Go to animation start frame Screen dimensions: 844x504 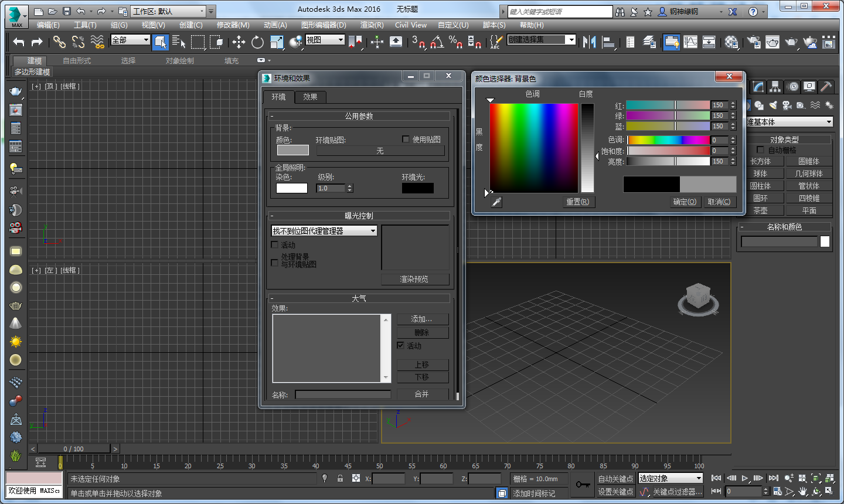pos(716,478)
